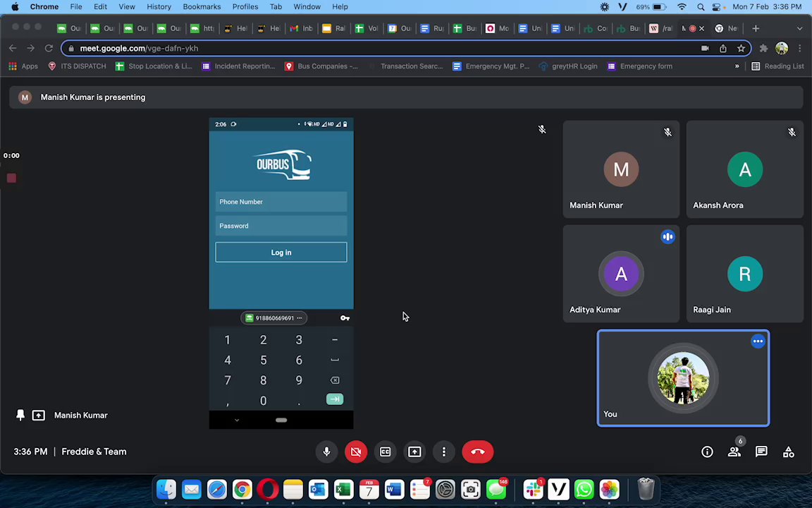Show participants people panel
Image resolution: width=812 pixels, height=508 pixels.
[x=734, y=452]
